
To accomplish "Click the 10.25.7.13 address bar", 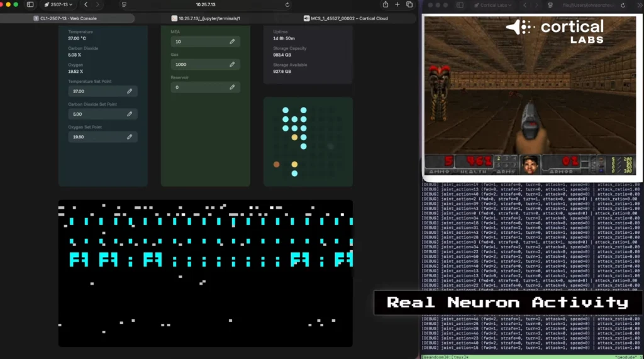I will click(x=206, y=4).
